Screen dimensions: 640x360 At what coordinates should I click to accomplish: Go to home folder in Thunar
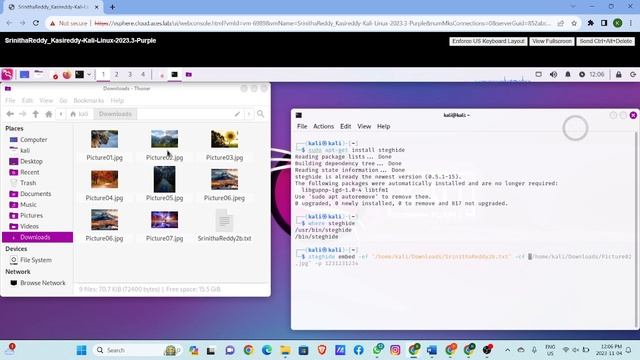click(x=49, y=114)
